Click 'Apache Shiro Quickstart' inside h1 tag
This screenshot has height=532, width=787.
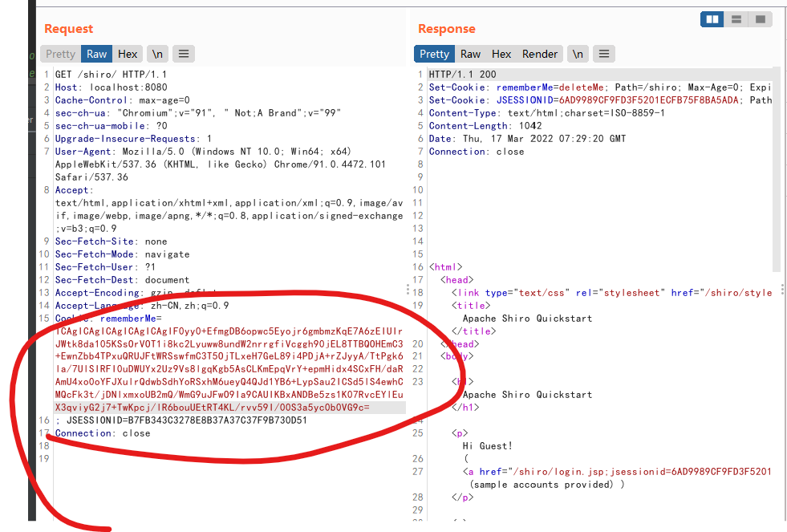tap(527, 395)
